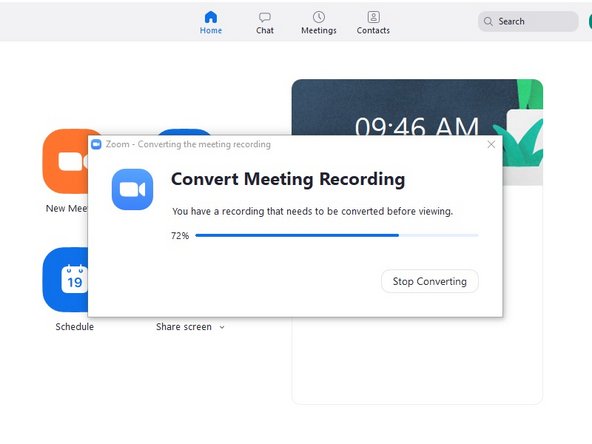
Task: Click the Zoom camera logo in dialog
Action: click(133, 189)
